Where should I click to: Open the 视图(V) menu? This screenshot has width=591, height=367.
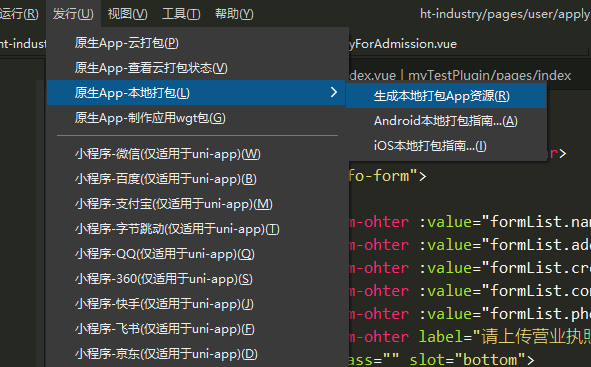click(x=127, y=14)
